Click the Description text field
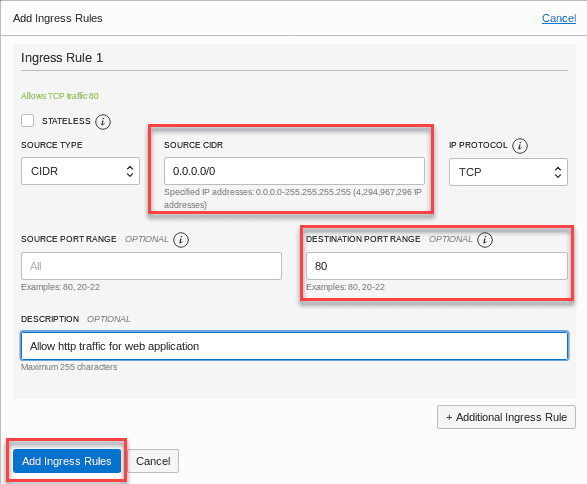 (x=295, y=346)
